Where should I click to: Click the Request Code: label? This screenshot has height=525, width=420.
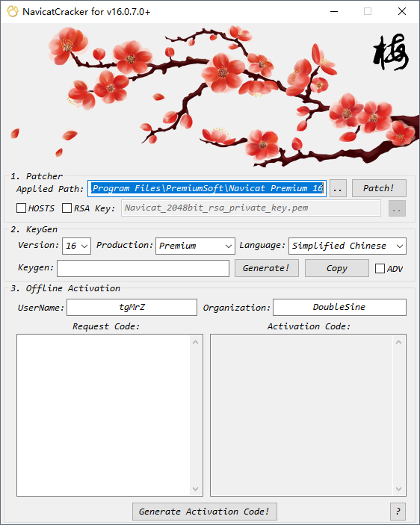coord(106,326)
